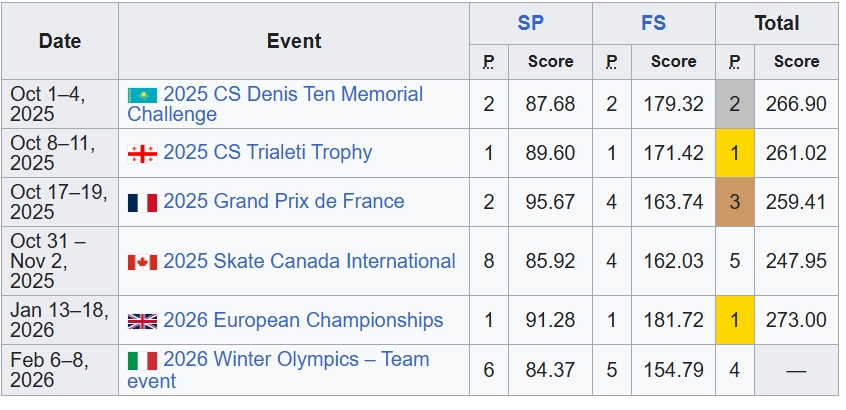Click the France flag icon
Screen dimensions: 846x410
point(142,202)
